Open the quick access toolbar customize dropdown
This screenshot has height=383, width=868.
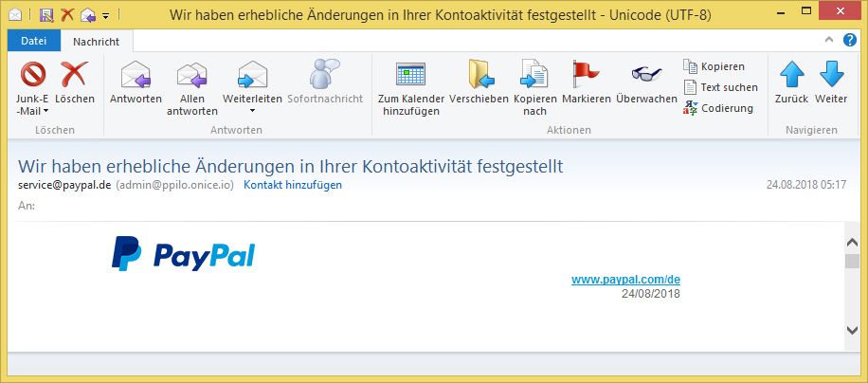point(106,15)
